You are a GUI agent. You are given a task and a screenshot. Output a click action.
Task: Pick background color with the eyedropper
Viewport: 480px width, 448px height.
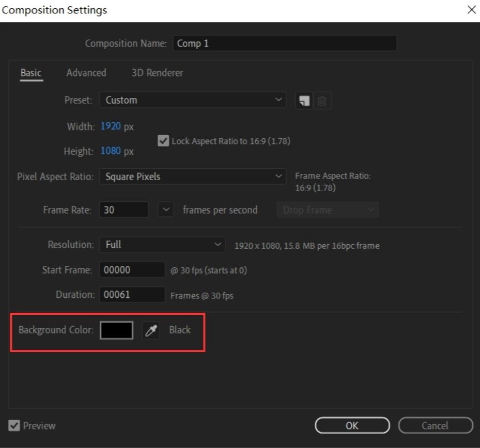click(150, 330)
